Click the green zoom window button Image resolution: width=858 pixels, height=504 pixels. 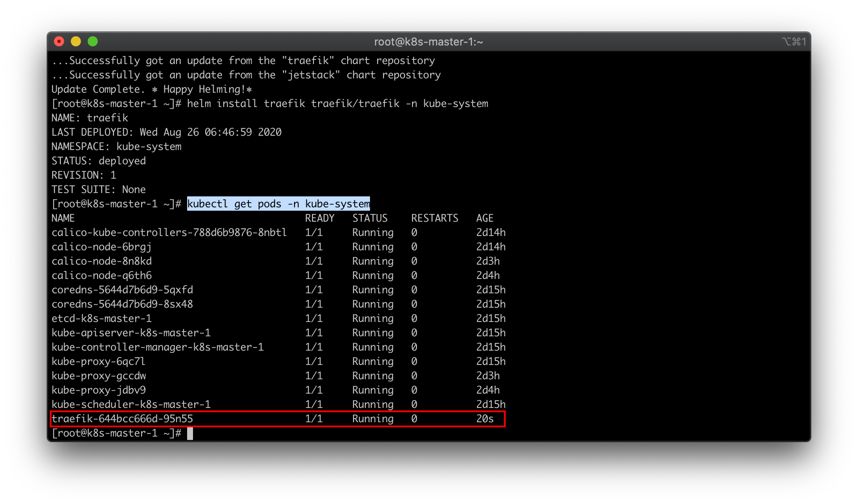pos(93,41)
